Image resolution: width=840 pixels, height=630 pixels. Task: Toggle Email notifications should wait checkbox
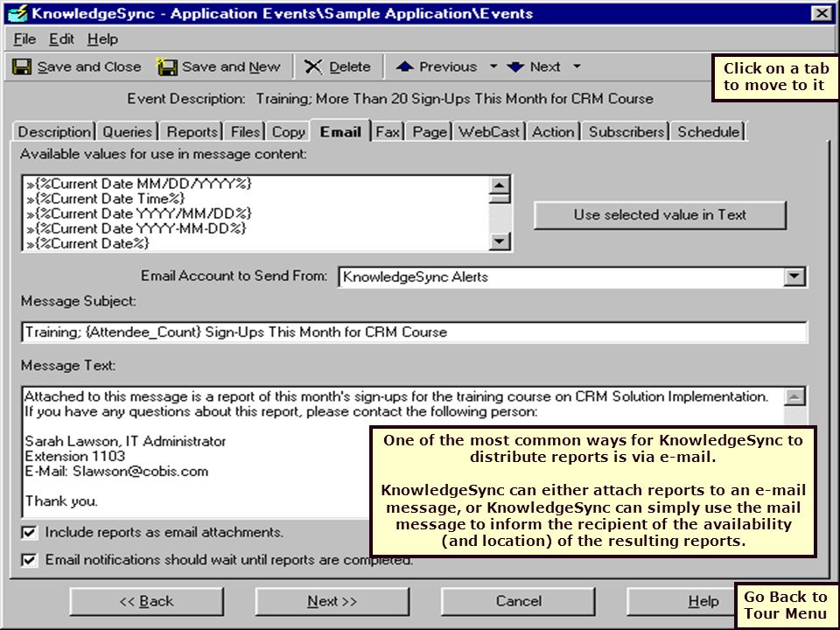pos(29,560)
